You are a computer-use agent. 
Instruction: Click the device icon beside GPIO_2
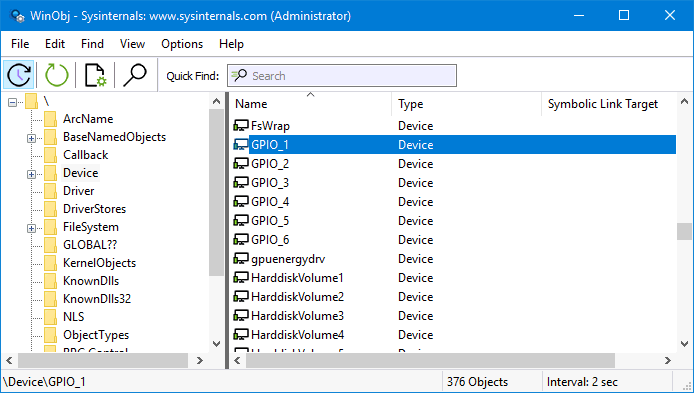(x=241, y=164)
